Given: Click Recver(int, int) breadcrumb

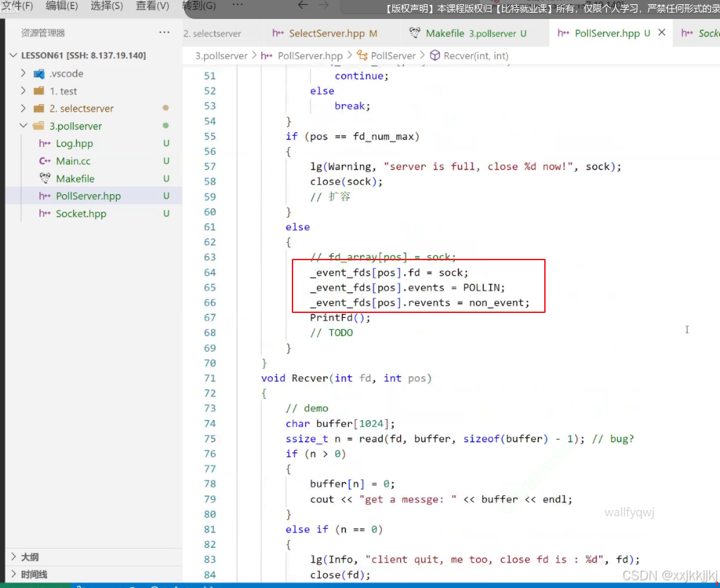Looking at the screenshot, I should pyautogui.click(x=476, y=56).
